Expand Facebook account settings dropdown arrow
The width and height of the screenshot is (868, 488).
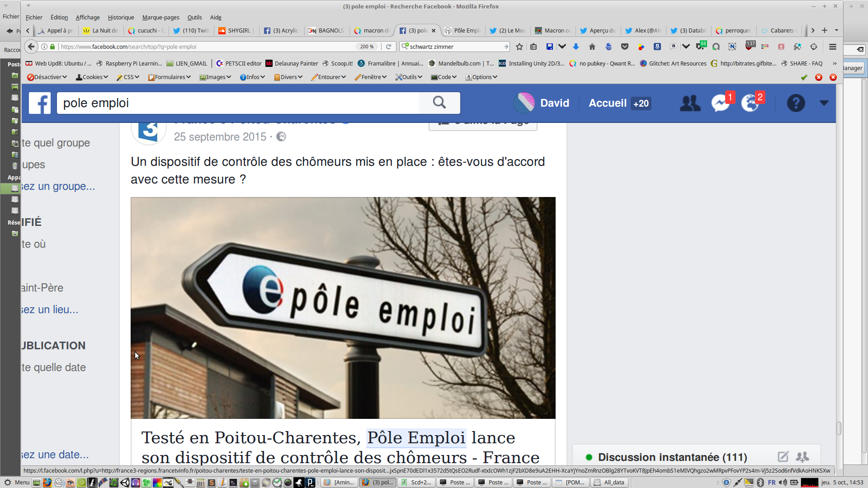(x=824, y=103)
